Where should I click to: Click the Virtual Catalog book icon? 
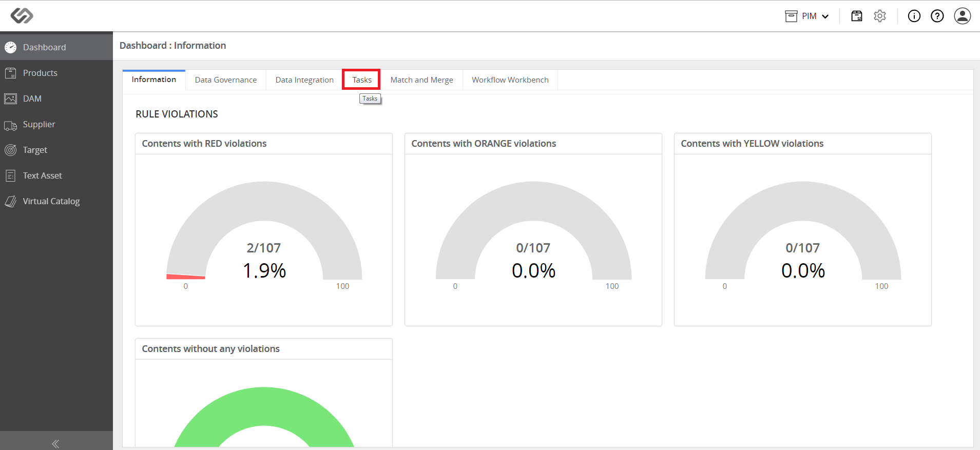[x=10, y=201]
